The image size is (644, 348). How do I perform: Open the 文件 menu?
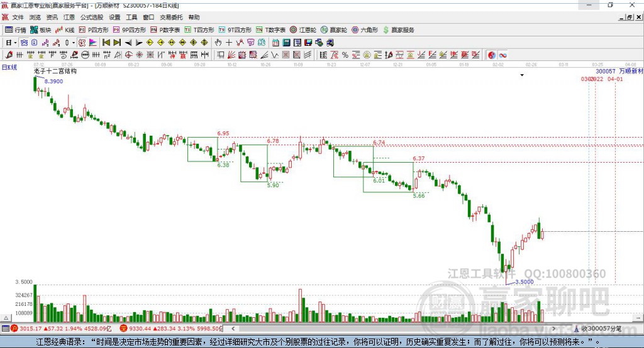coord(18,17)
